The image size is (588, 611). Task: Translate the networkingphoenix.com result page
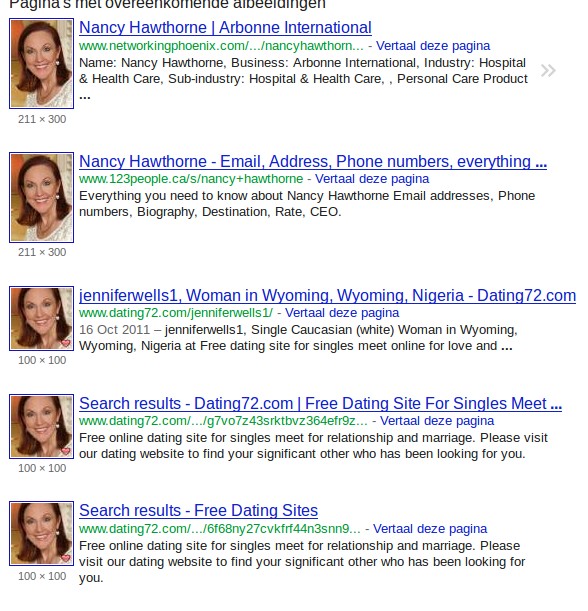coord(433,46)
